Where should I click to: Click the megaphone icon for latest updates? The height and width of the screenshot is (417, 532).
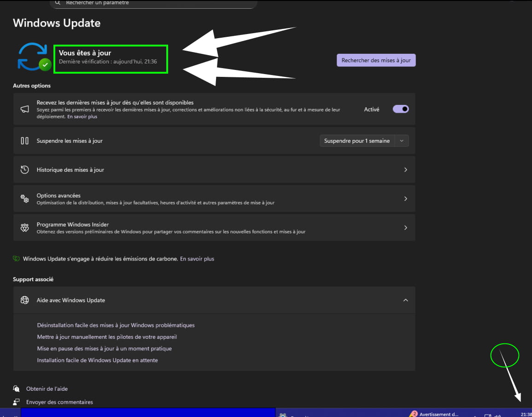(x=25, y=109)
